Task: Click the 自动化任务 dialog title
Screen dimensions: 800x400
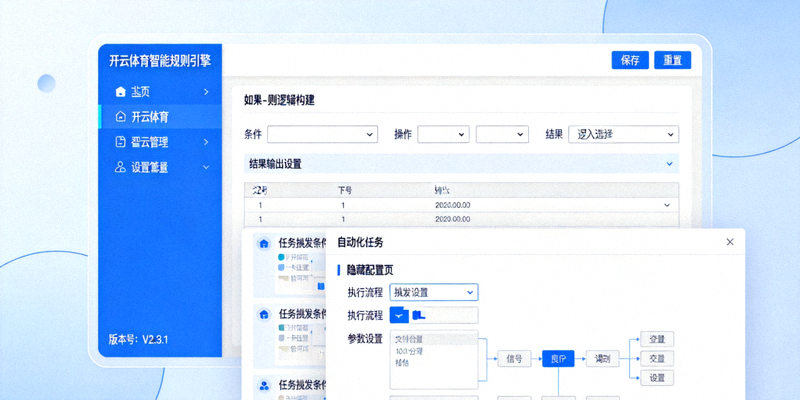Action: 360,242
